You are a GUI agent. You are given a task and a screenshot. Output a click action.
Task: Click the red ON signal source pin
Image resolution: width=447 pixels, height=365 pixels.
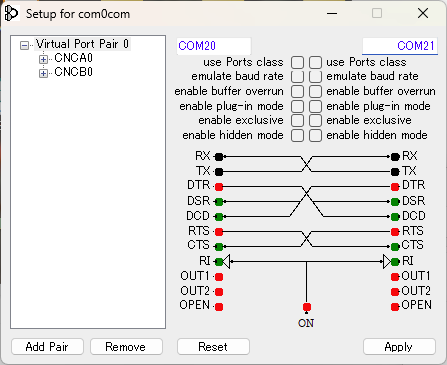point(307,307)
